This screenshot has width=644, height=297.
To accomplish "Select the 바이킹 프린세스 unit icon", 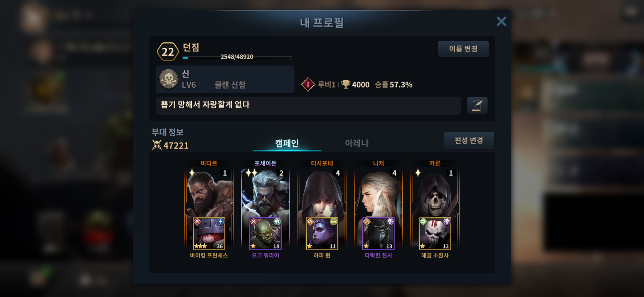I will (209, 233).
